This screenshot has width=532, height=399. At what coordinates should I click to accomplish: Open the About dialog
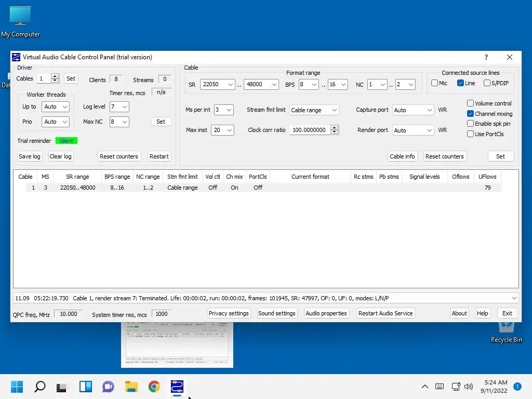(x=459, y=313)
